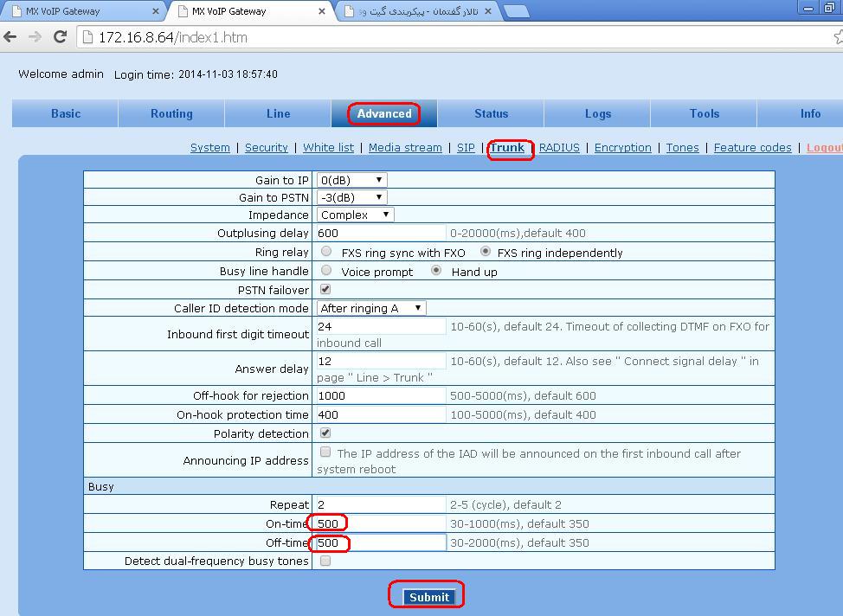
Task: Go to the Media stream link
Action: pos(405,148)
